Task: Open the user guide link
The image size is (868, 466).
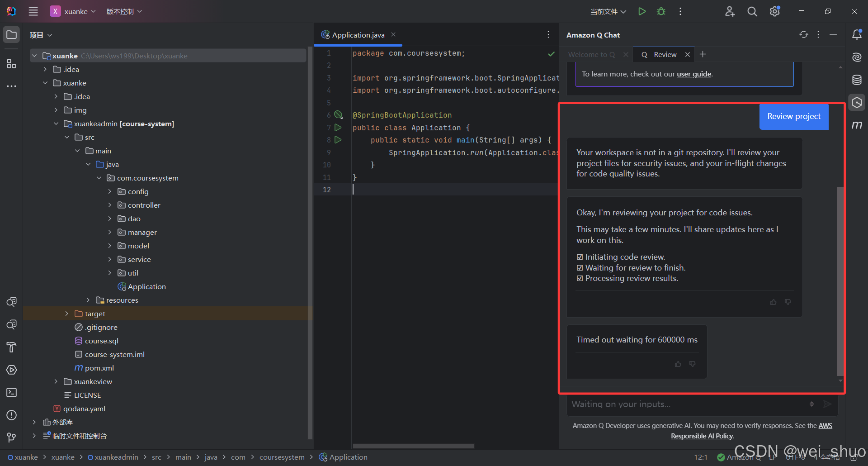Action: (x=693, y=74)
